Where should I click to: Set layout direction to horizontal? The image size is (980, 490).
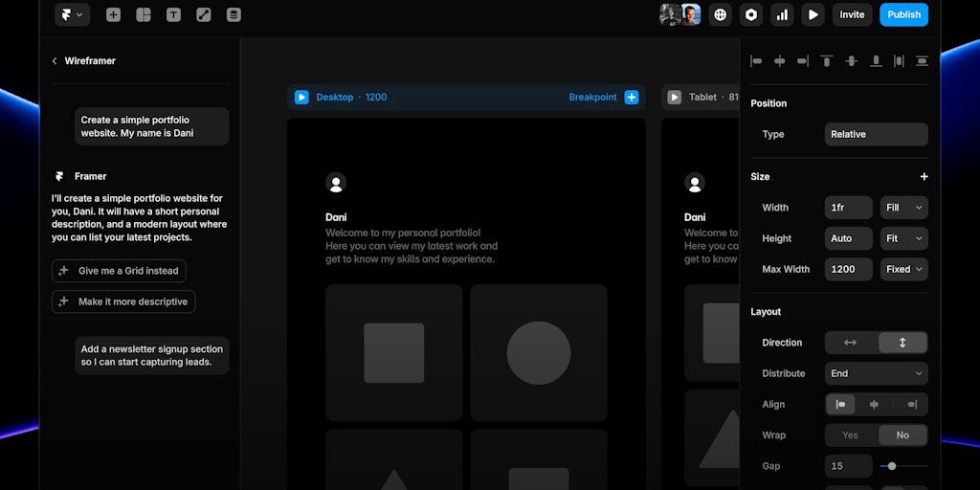click(x=851, y=343)
